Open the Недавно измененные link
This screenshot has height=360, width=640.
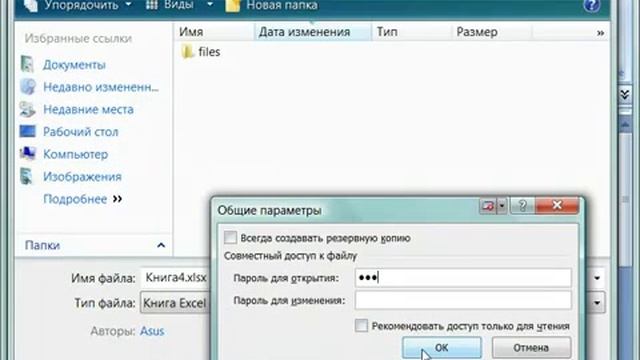click(x=101, y=87)
